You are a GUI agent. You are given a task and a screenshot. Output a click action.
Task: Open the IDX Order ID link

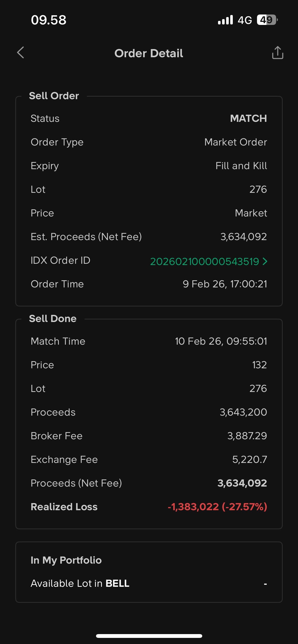pyautogui.click(x=204, y=261)
